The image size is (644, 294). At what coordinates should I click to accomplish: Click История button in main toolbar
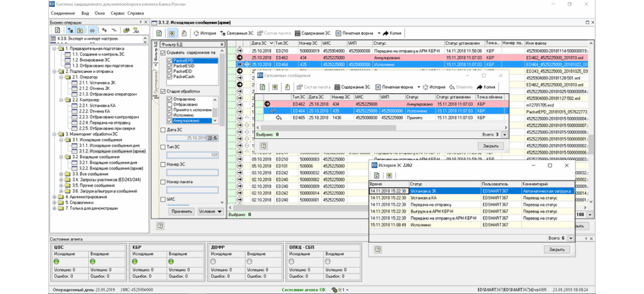click(x=205, y=32)
